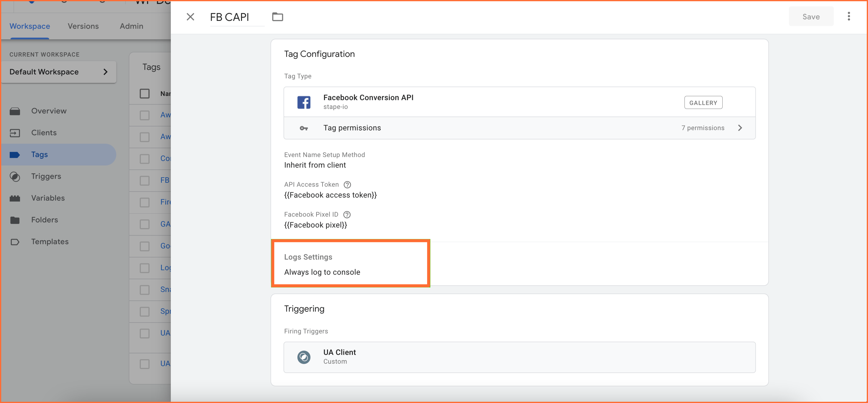
Task: Click the Variables icon in sidebar
Action: click(15, 198)
